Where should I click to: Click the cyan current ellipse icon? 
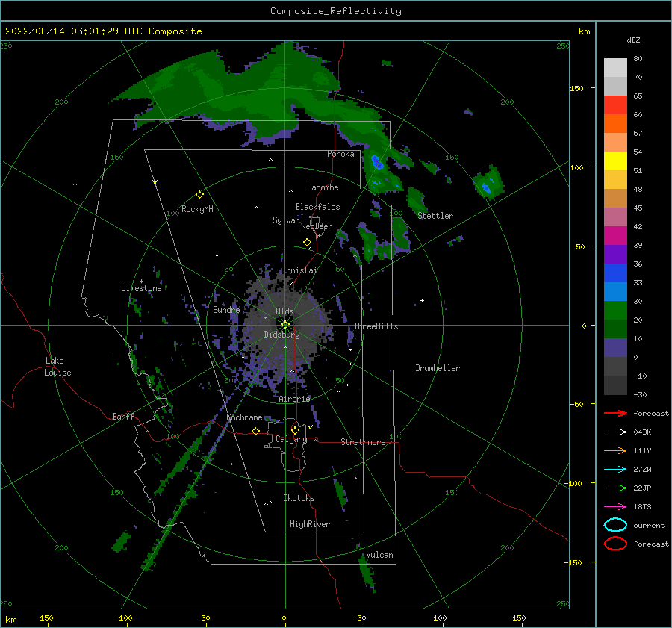point(615,525)
